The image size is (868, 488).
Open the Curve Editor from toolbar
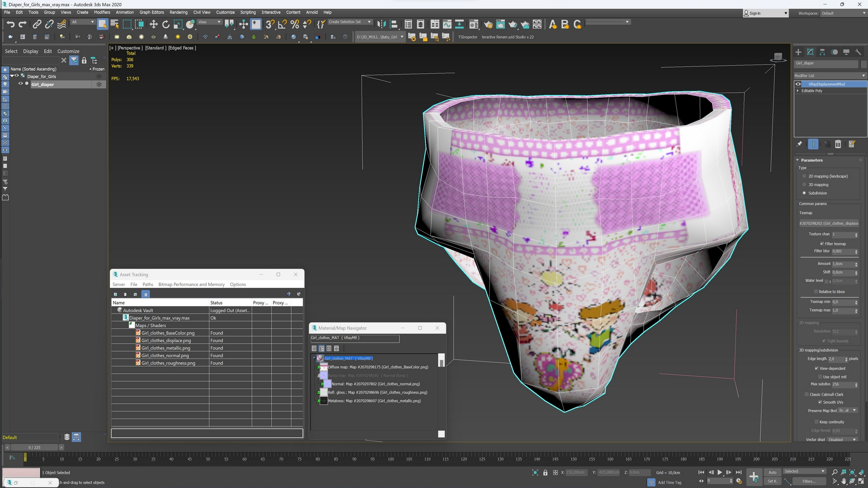tap(447, 24)
